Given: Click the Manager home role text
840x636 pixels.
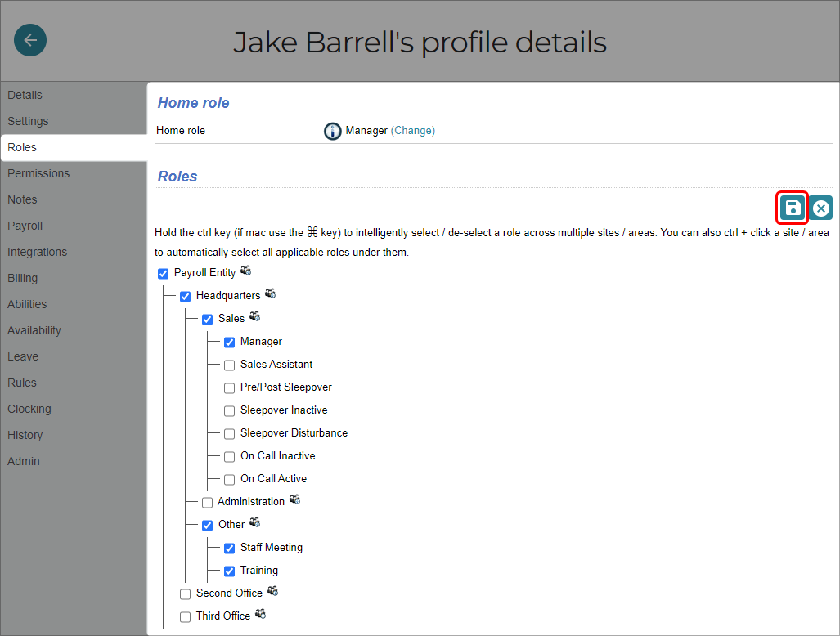Looking at the screenshot, I should (366, 131).
